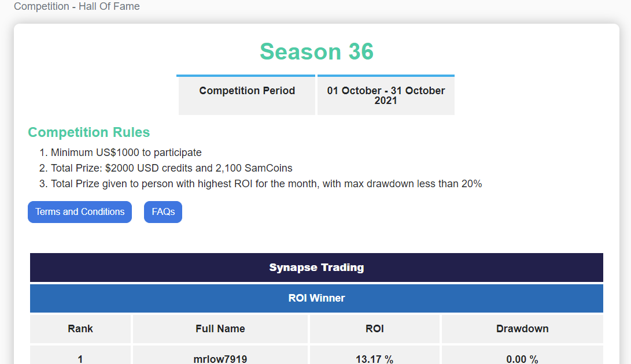This screenshot has width=631, height=364.
Task: Click the Competition - Hall Of Fame breadcrumb
Action: [77, 7]
